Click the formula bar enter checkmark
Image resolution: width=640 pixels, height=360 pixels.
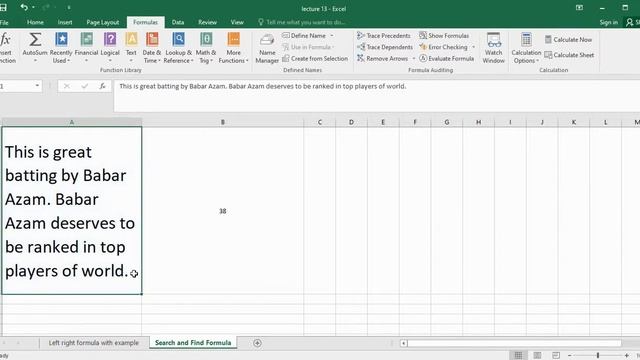point(84,86)
